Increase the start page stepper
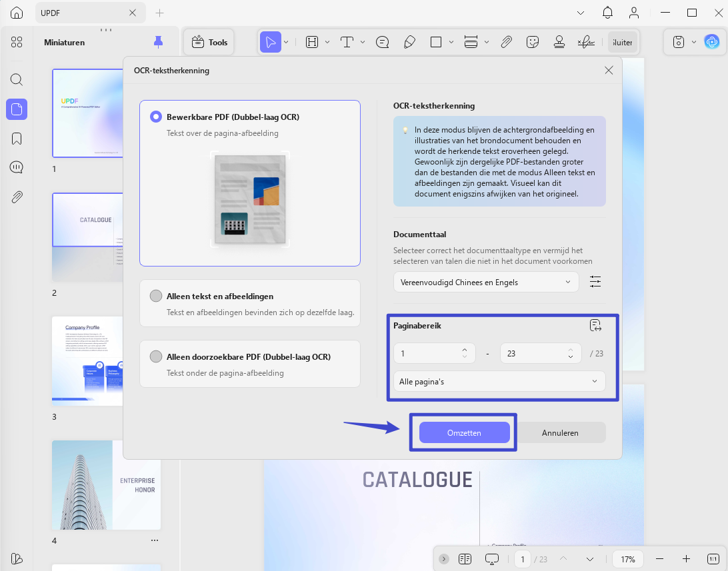The width and height of the screenshot is (728, 571). tap(465, 350)
